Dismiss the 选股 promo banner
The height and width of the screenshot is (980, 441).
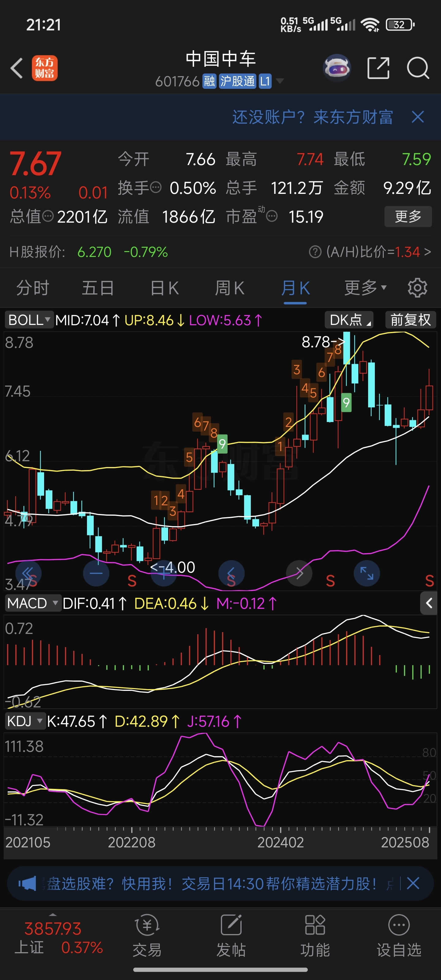413,883
